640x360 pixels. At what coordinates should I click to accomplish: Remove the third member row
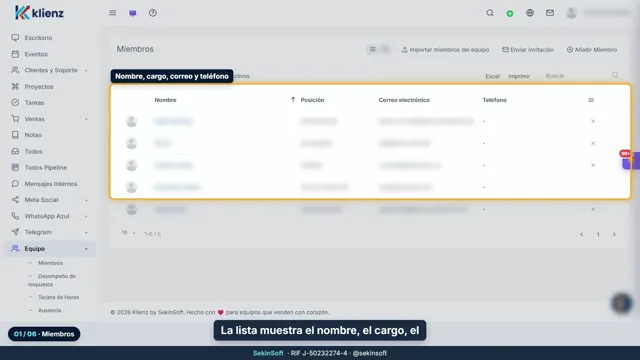(x=593, y=165)
